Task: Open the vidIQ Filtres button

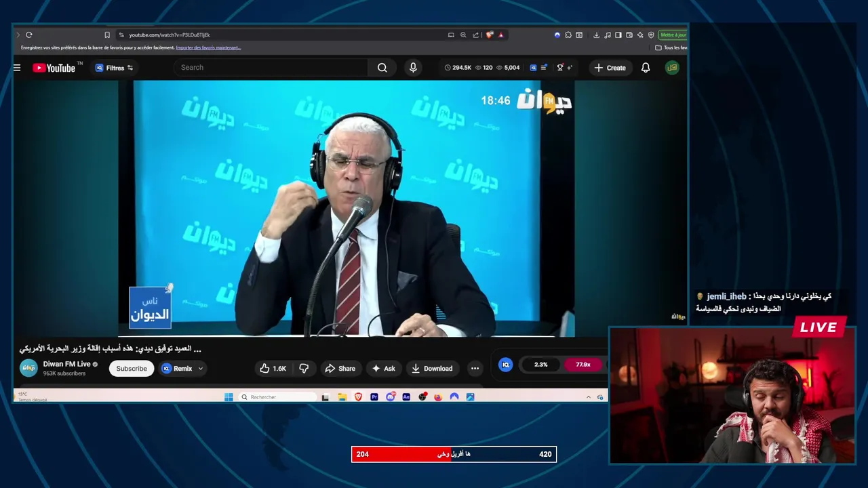Action: pyautogui.click(x=114, y=68)
